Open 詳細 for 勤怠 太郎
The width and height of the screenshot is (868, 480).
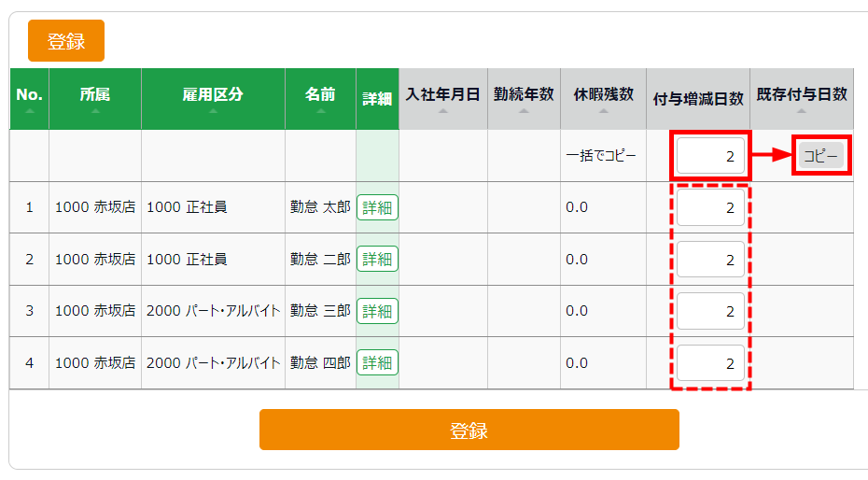point(377,207)
